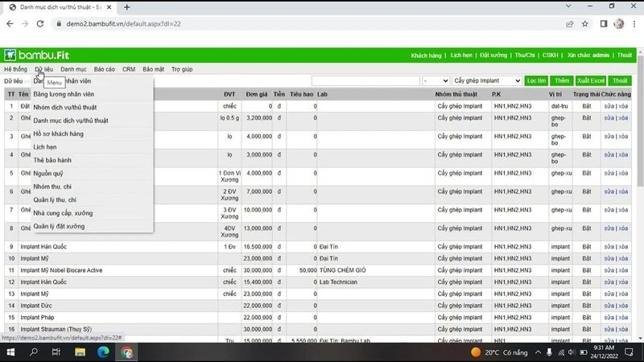
Task: Open Task View in taskbar
Action: pos(56,352)
